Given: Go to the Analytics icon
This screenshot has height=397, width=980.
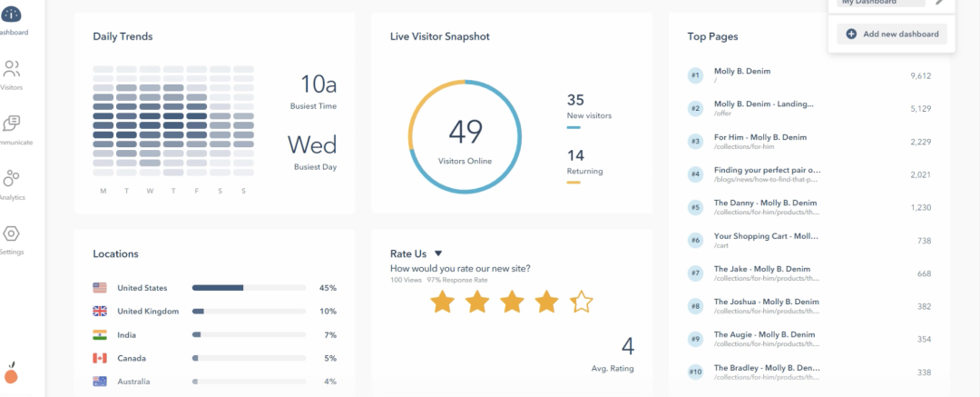Looking at the screenshot, I should coord(12,178).
